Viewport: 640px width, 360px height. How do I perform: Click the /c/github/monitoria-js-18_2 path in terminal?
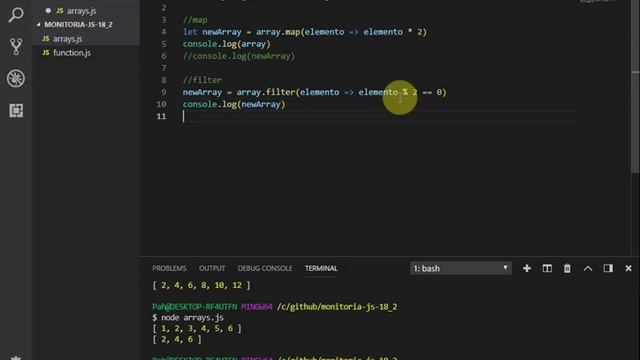(337, 307)
